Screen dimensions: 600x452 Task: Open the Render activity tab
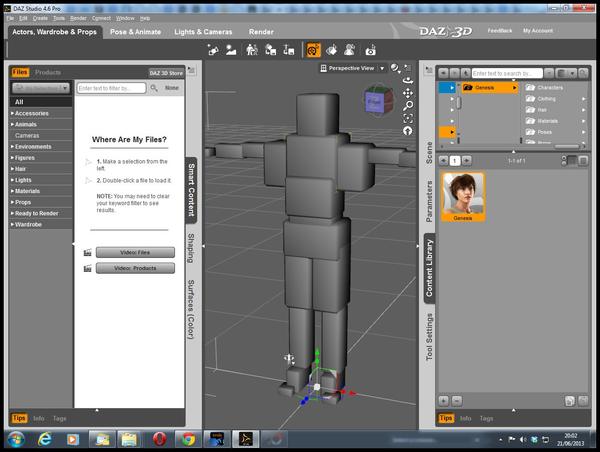point(261,32)
